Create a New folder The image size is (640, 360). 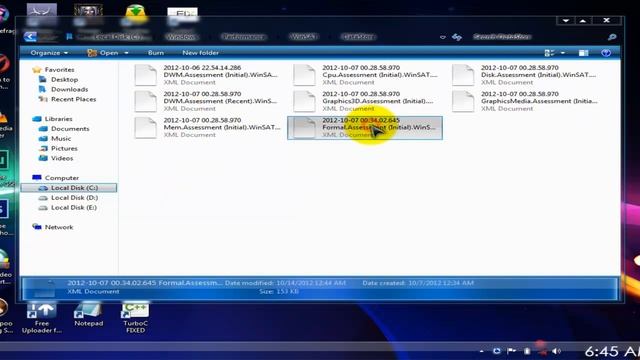200,53
